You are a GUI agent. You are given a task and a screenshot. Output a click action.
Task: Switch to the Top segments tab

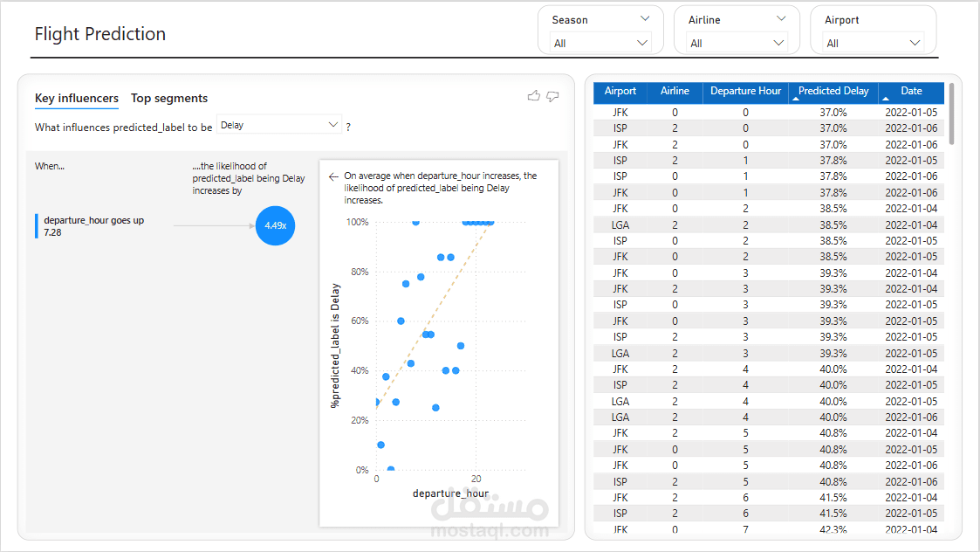click(x=169, y=99)
